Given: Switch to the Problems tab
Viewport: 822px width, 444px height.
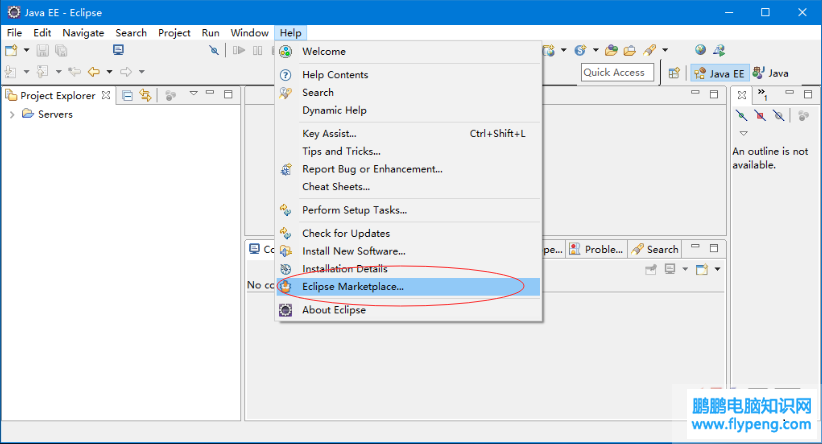Looking at the screenshot, I should [x=597, y=250].
